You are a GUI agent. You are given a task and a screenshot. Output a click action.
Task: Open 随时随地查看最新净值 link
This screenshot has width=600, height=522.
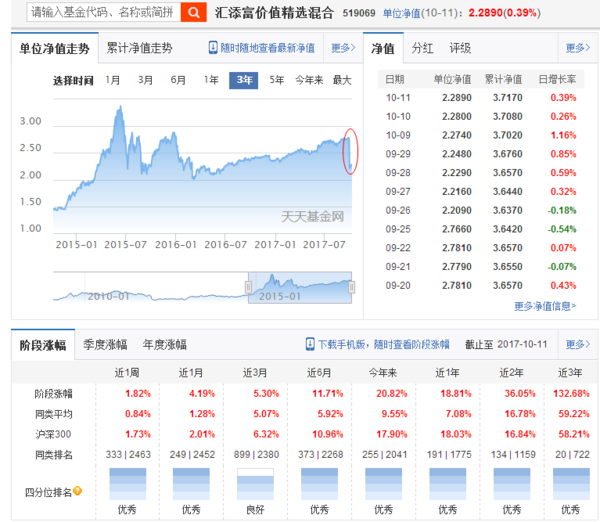coord(267,48)
